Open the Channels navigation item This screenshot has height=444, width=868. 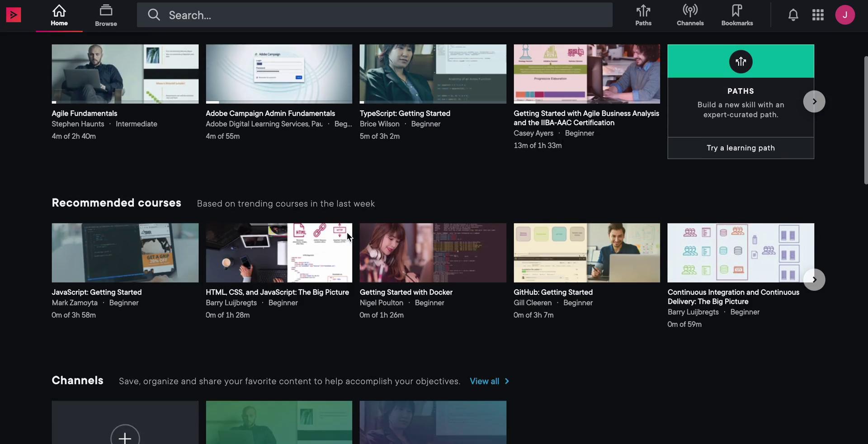690,15
